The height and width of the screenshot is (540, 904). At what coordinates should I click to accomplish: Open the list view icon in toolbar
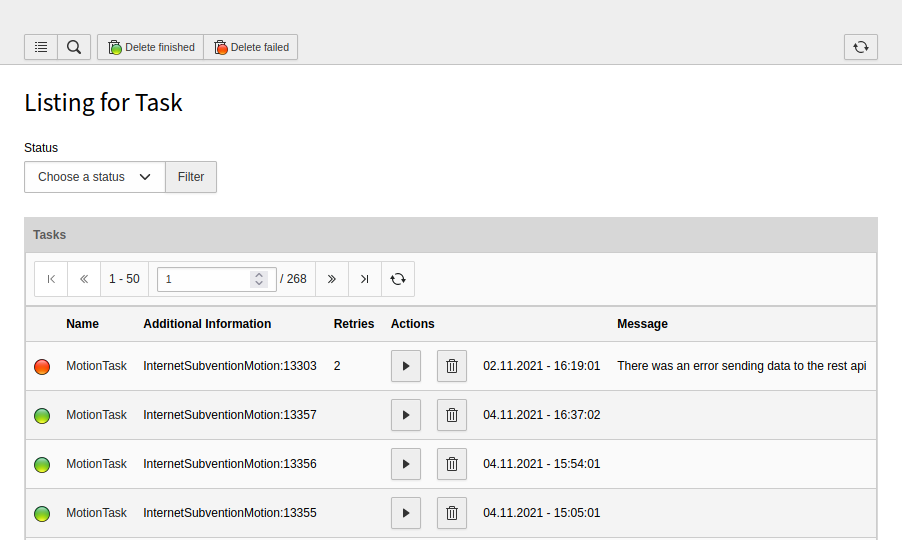(41, 47)
